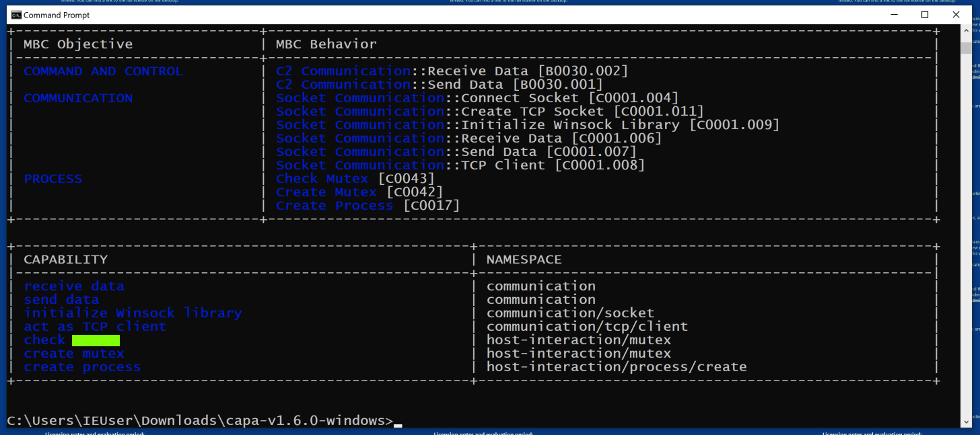Click the "COMMAND AND CONTROL" objective text
980x435 pixels.
pos(103,71)
